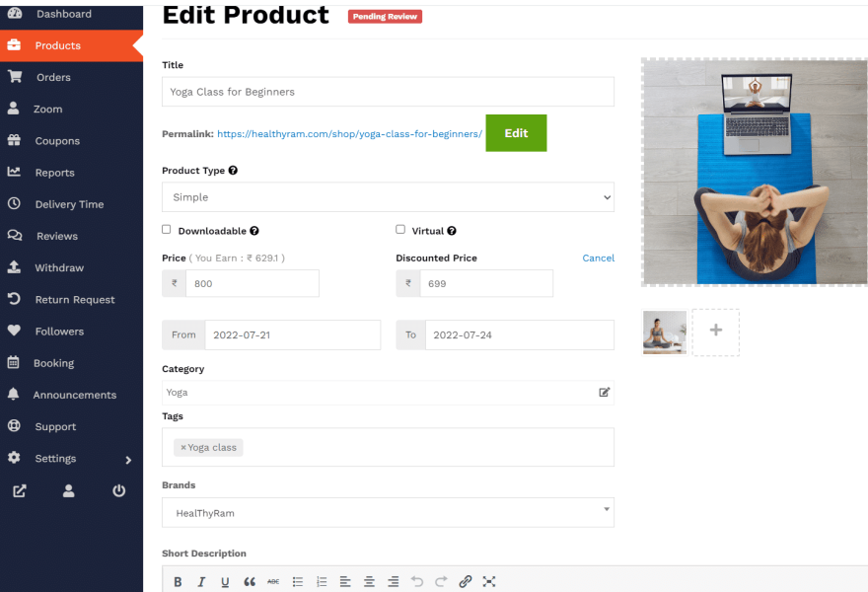Expand the Settings submenu arrow
This screenshot has height=592, width=868.
click(x=128, y=460)
